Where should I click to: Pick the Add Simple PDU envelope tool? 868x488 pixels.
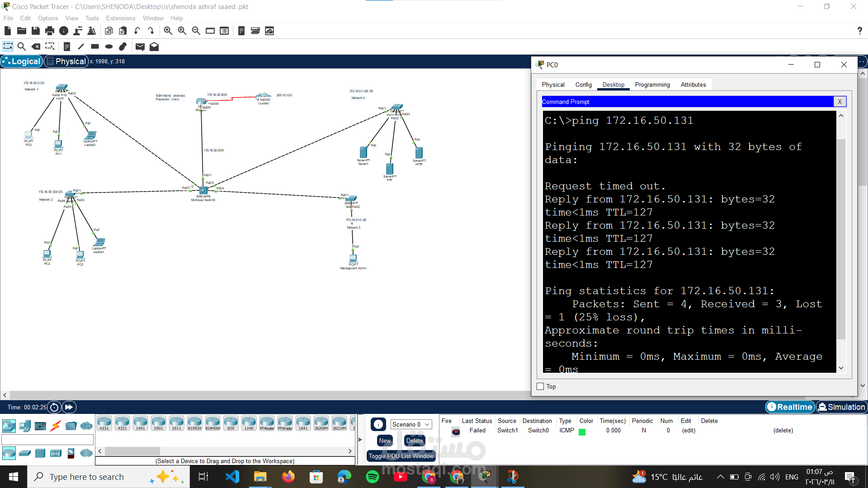140,46
